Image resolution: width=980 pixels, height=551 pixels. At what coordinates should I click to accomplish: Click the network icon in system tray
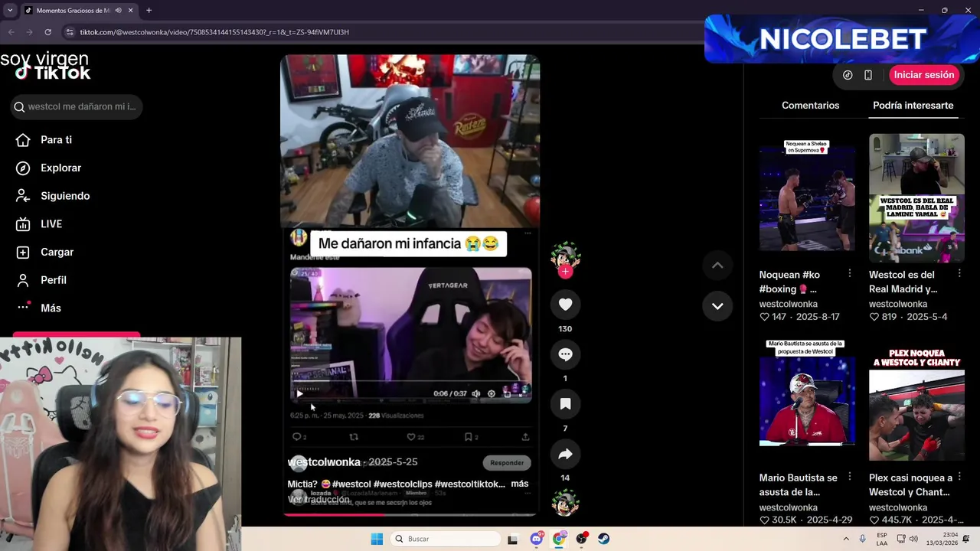click(901, 539)
